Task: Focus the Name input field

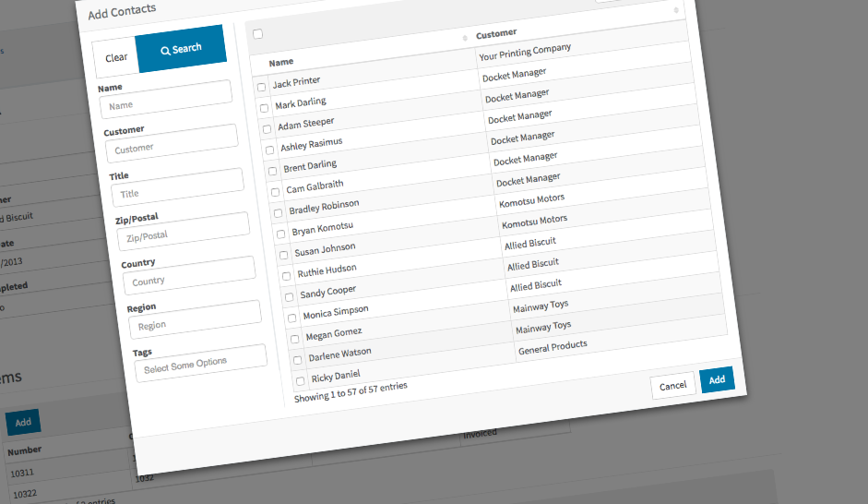Action: (x=165, y=100)
